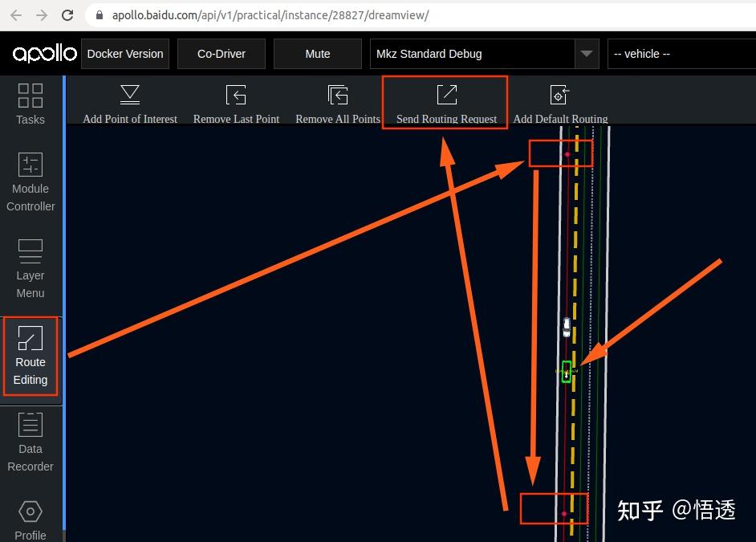Open the Tasks sidebar panel
The image size is (756, 542).
(x=30, y=104)
